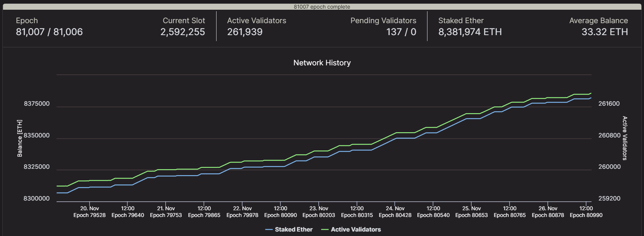644x236 pixels.
Task: Click the 8350000 left axis tick label
Action: [x=37, y=136]
